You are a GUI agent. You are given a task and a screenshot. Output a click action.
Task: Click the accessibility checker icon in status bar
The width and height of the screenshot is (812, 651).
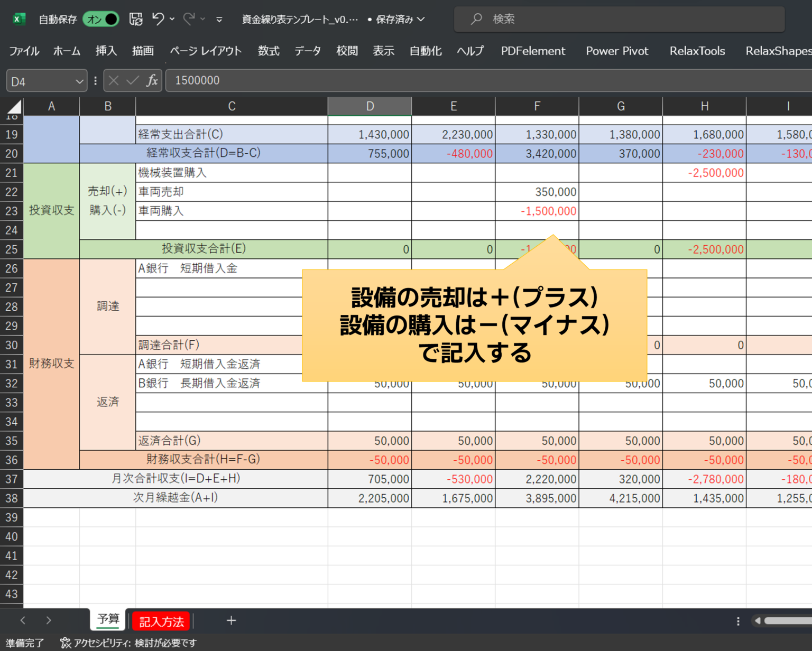(65, 643)
